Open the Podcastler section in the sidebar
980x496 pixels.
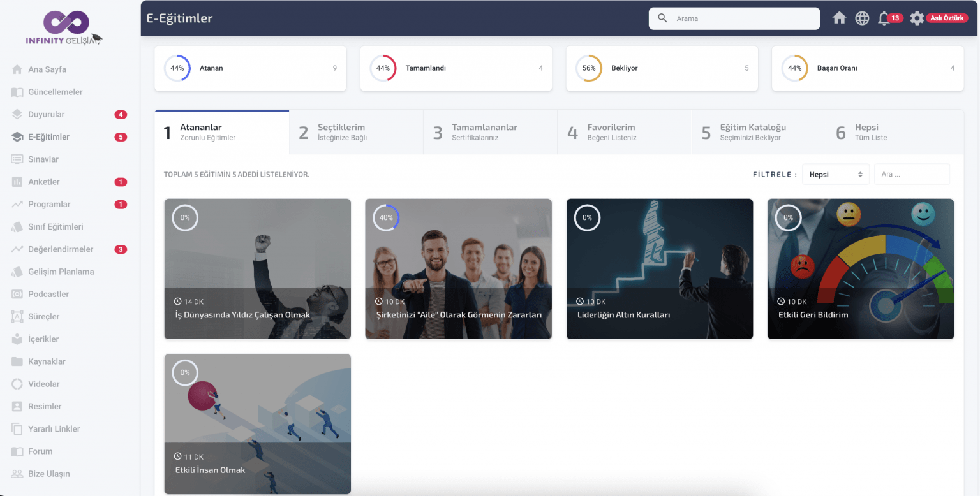(x=49, y=294)
